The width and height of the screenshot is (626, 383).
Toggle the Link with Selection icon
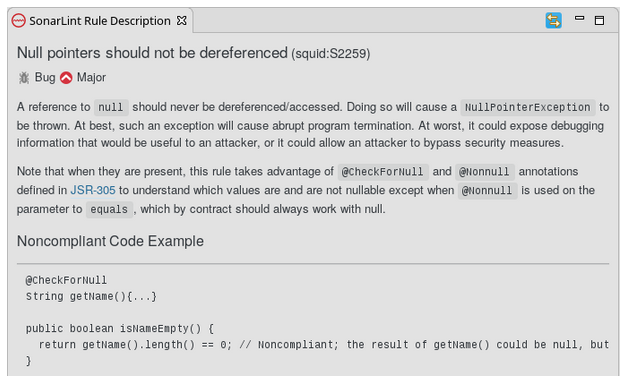coord(553,20)
